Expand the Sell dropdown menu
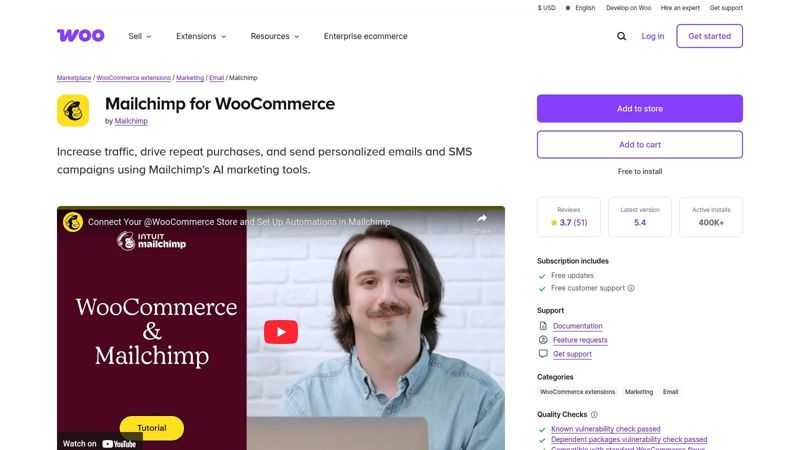This screenshot has width=800, height=450. (x=140, y=36)
